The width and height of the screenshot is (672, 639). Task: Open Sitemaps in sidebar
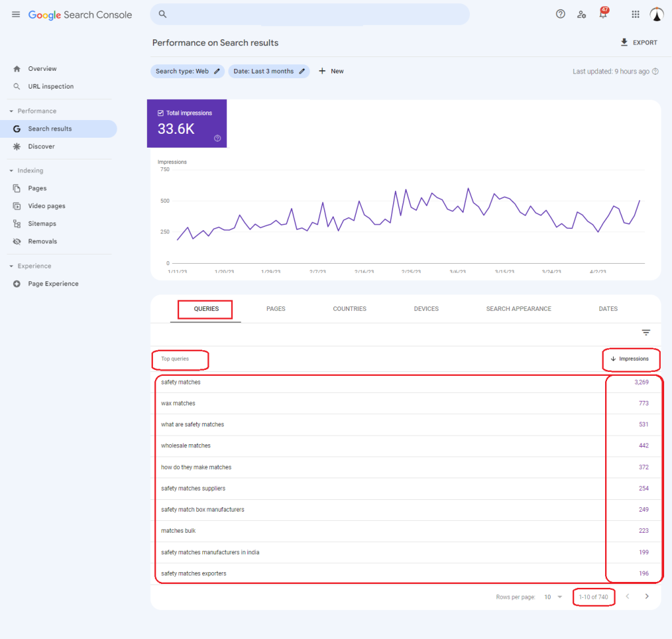click(42, 224)
